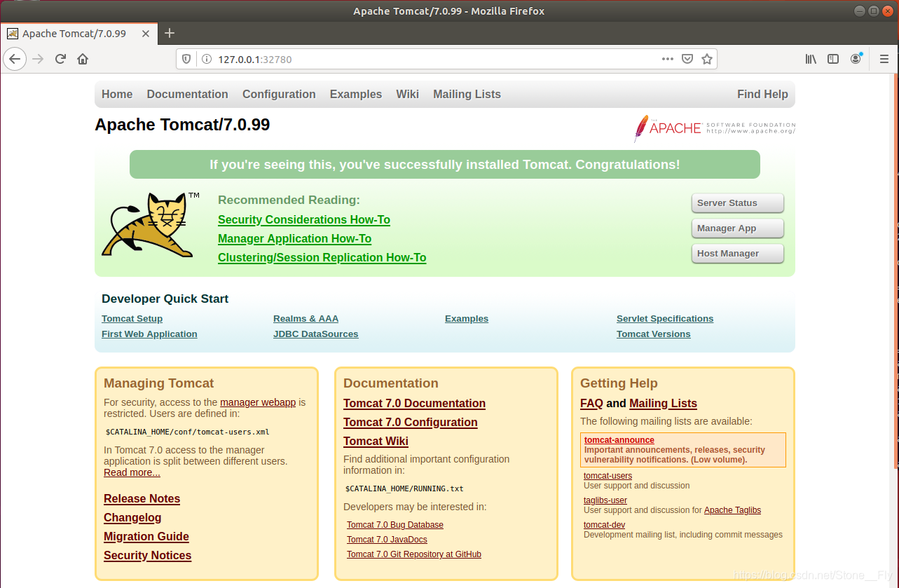Screen dimensions: 899x588
Task: Click the Manager App button
Action: [x=737, y=228]
